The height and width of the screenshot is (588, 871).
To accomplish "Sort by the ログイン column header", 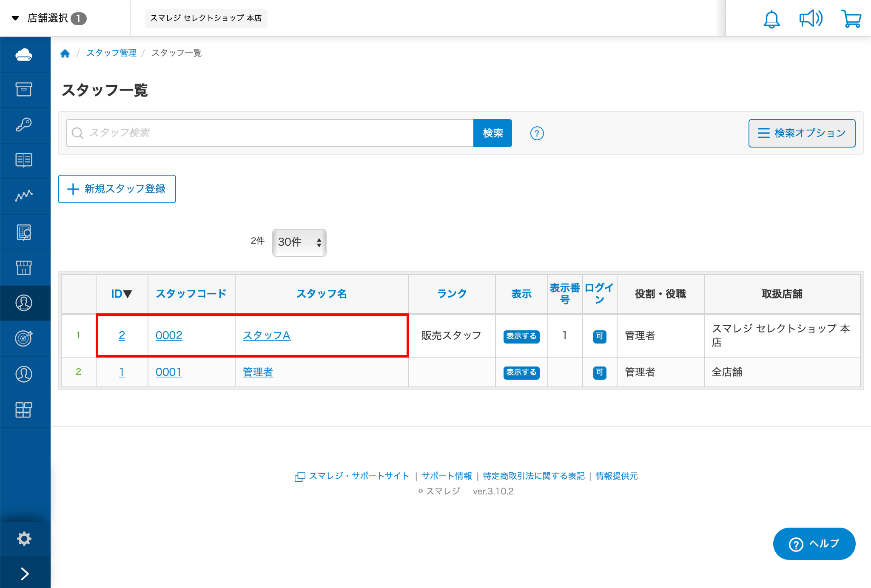I will pos(600,294).
